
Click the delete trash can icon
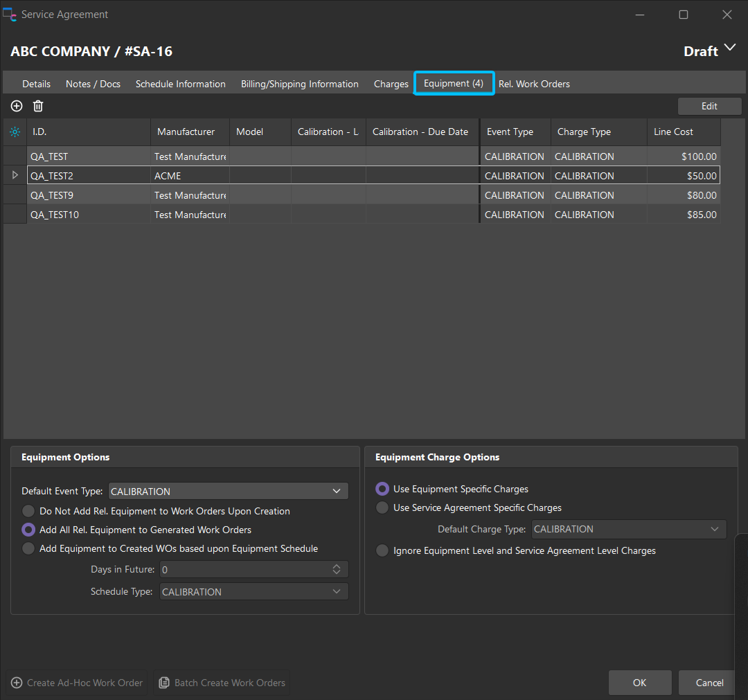click(x=38, y=106)
